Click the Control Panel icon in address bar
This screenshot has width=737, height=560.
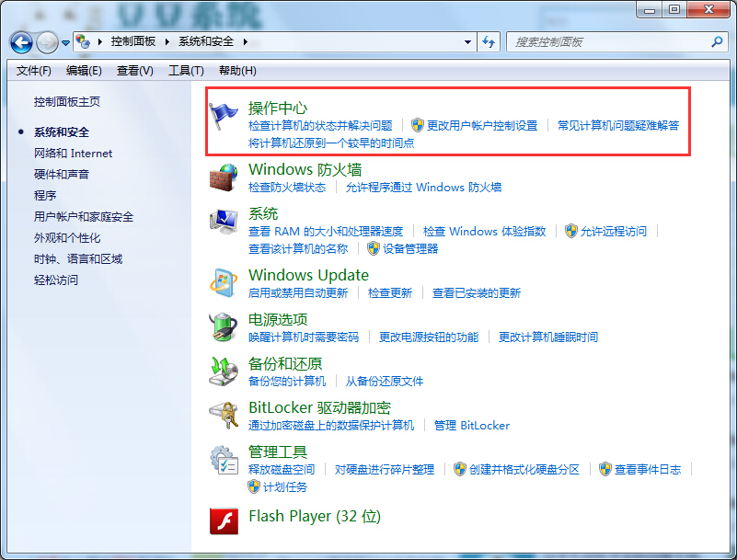click(x=83, y=41)
